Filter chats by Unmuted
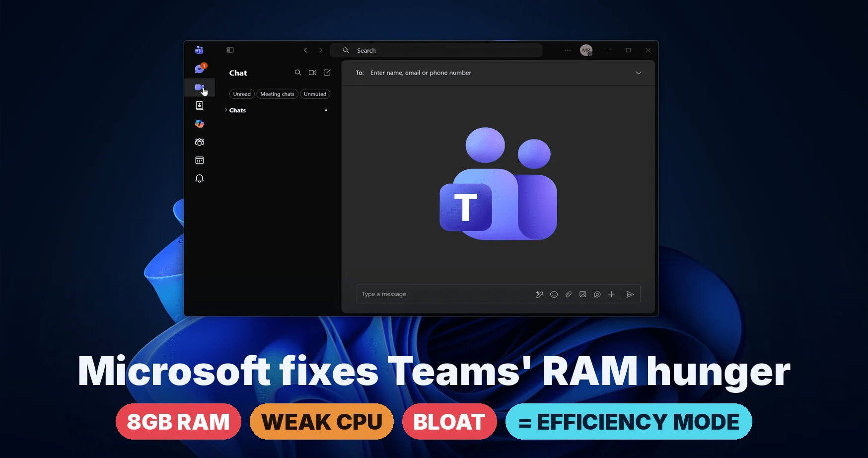The height and width of the screenshot is (458, 868). tap(315, 94)
